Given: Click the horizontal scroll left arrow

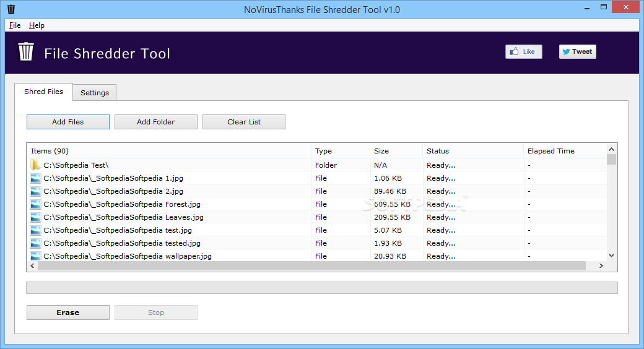Looking at the screenshot, I should pyautogui.click(x=32, y=265).
